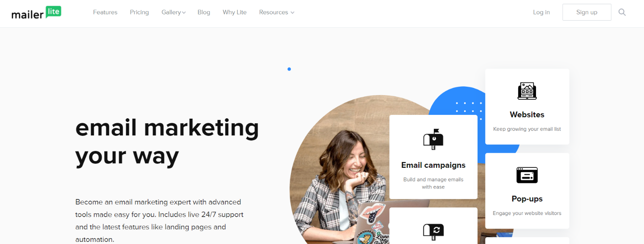
Task: Open the Blog page
Action: click(x=204, y=12)
